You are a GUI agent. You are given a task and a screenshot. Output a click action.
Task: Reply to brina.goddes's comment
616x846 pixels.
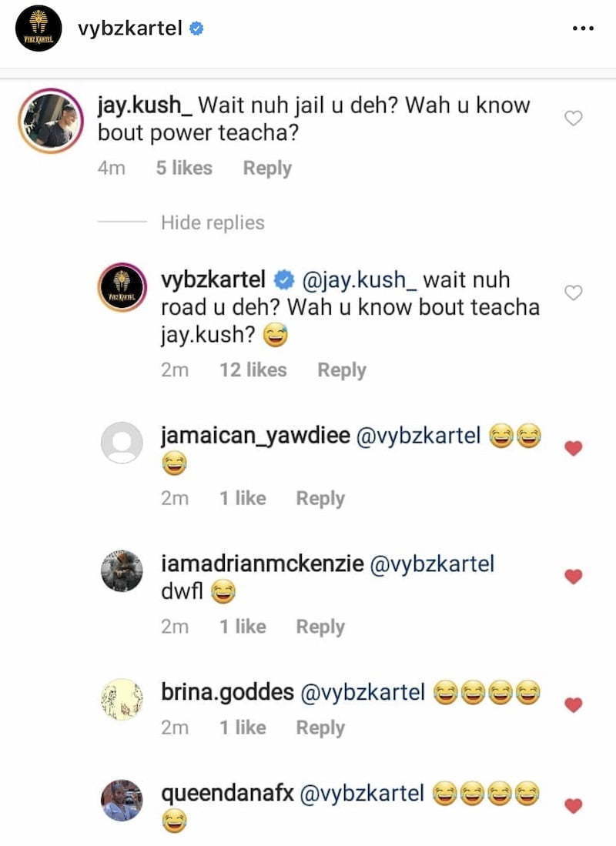tap(320, 728)
